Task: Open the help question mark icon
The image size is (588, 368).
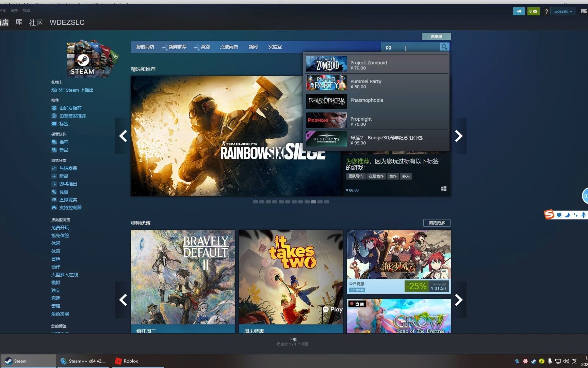Action: point(546,11)
